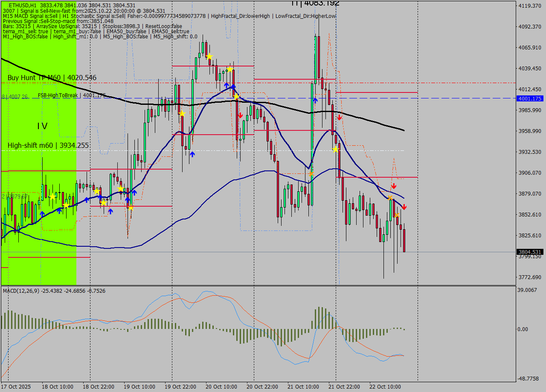Click the blue up arrow beside the 21 Oct spike candle
The height and width of the screenshot is (392, 546).
(315, 100)
